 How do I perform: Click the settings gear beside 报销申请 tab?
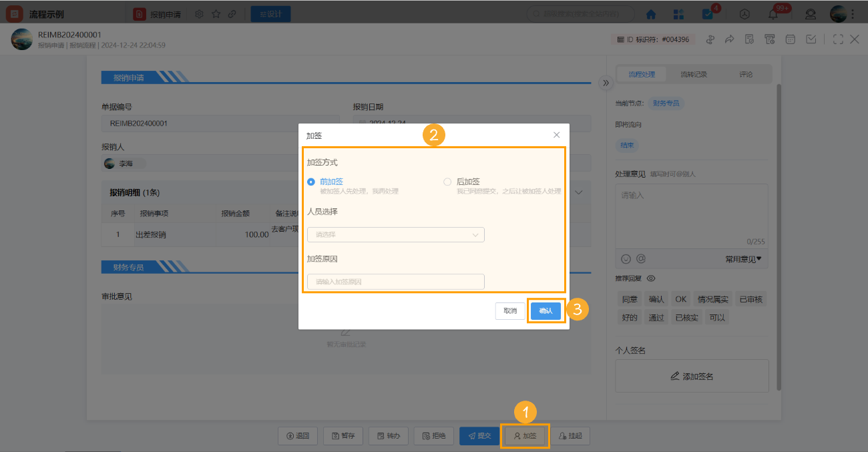[x=198, y=13]
